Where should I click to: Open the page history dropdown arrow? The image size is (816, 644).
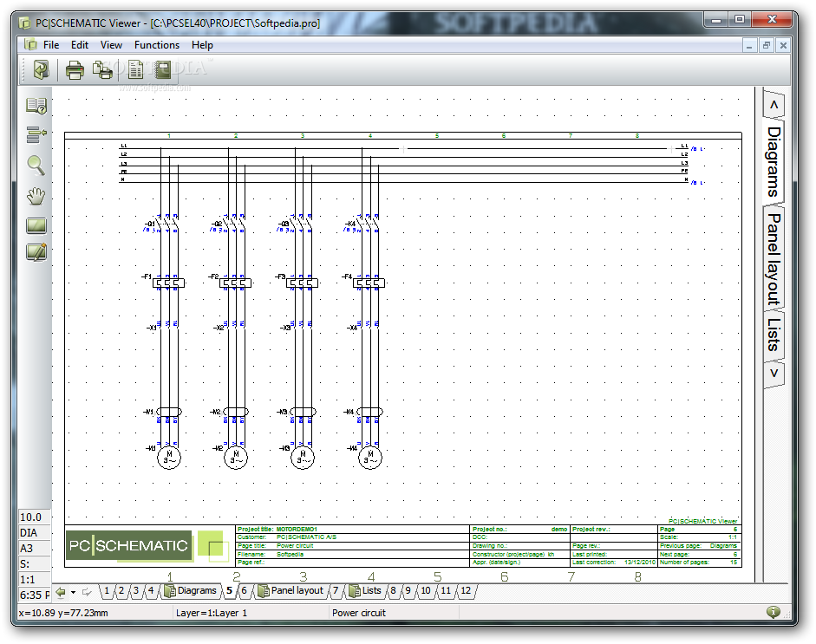[74, 593]
